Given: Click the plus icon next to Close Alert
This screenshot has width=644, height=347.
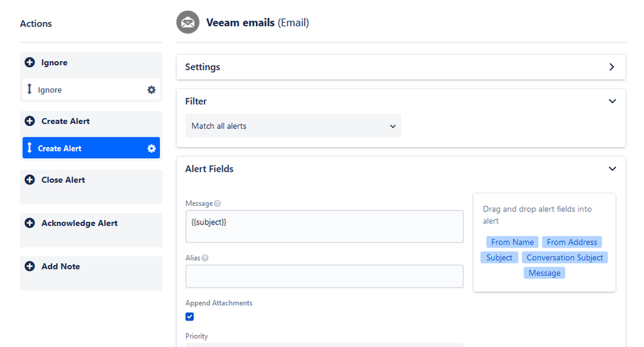Looking at the screenshot, I should [x=30, y=180].
